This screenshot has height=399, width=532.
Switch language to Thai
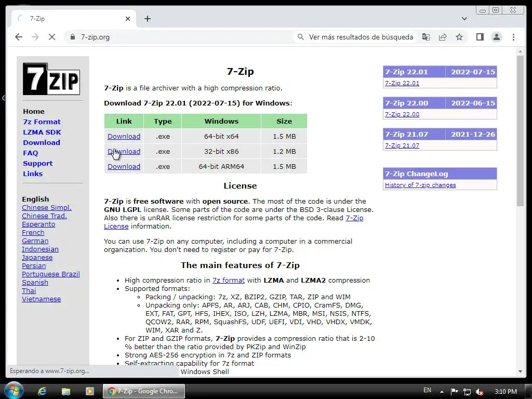point(29,291)
